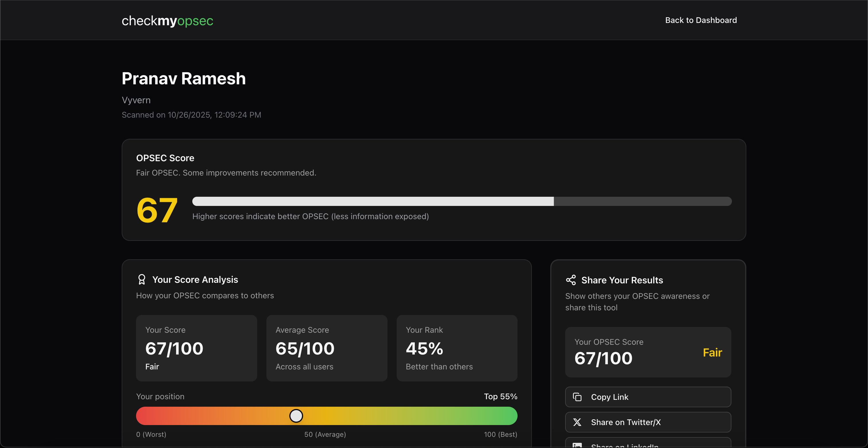
Task: Go Back to Dashboard
Action: pos(701,20)
